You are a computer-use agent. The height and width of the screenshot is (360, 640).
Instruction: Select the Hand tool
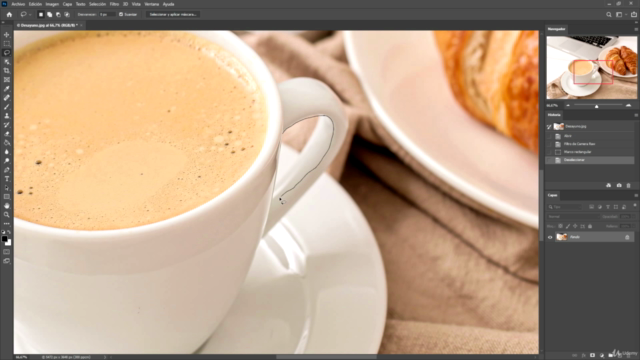pyautogui.click(x=7, y=206)
